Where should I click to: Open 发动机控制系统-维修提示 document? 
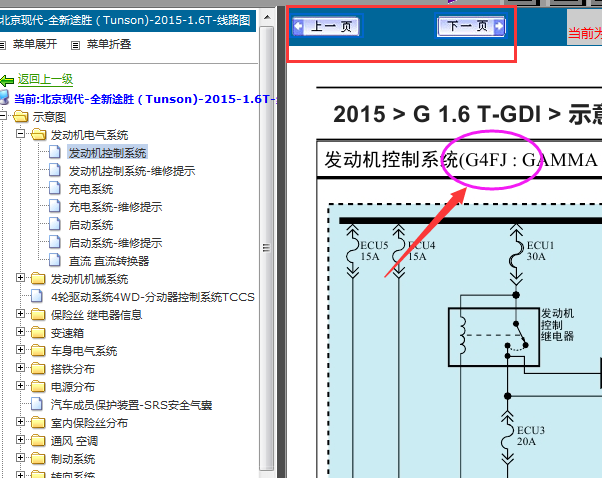[x=132, y=171]
